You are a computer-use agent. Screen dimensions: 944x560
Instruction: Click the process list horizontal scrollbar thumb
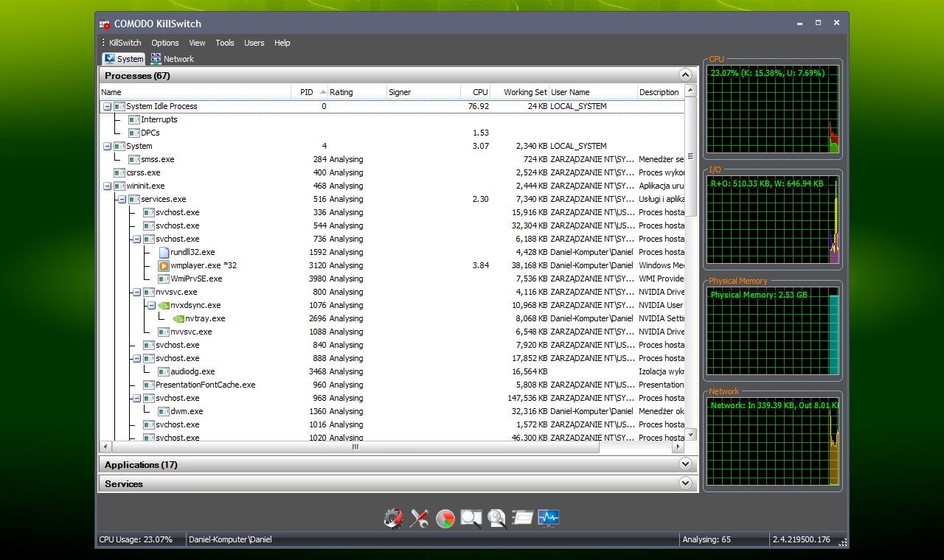[x=355, y=447]
